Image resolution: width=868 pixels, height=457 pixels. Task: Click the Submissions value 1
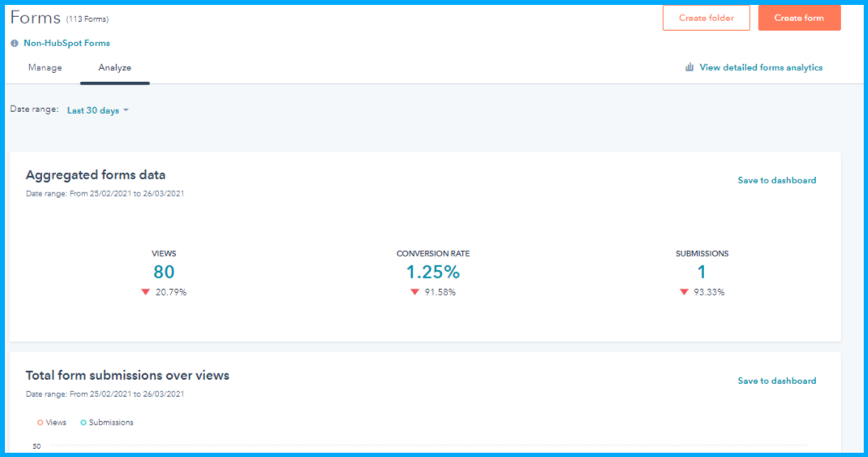(x=702, y=272)
